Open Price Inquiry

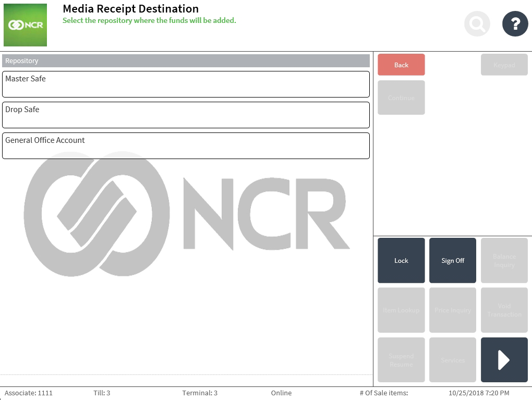pyautogui.click(x=452, y=310)
